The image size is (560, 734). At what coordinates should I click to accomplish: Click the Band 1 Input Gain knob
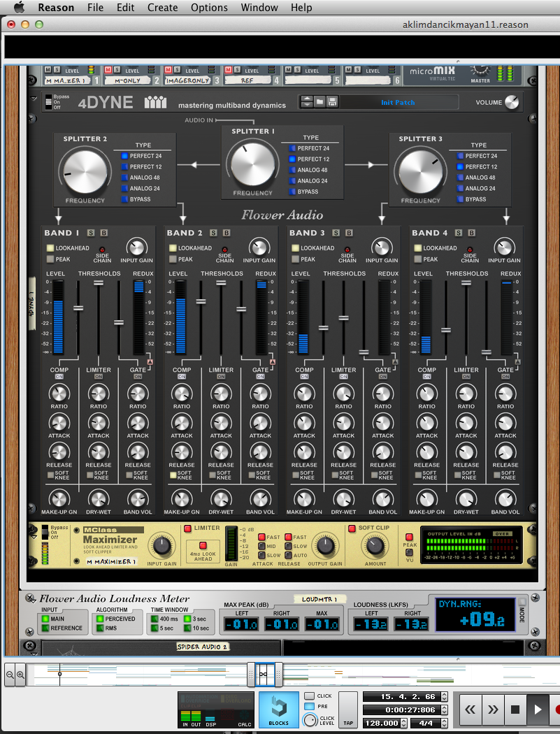pyautogui.click(x=136, y=247)
